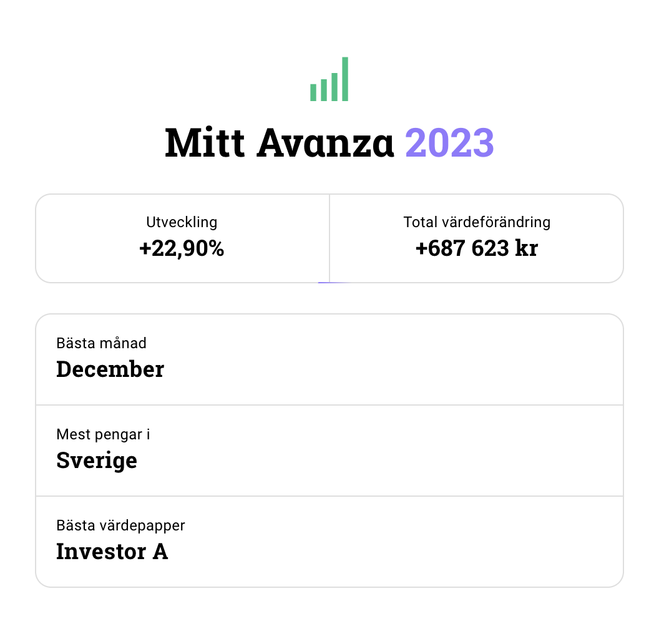The height and width of the screenshot is (644, 664).
Task: Click the +22,90% development value
Action: tap(182, 249)
